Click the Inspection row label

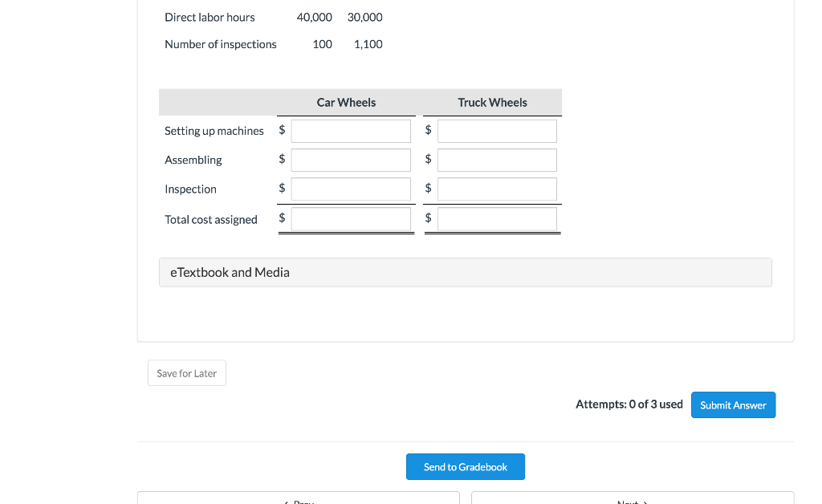click(x=190, y=189)
